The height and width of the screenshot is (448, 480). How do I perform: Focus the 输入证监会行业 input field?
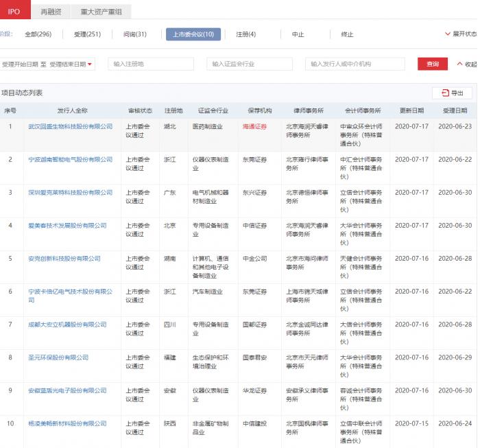tap(250, 64)
